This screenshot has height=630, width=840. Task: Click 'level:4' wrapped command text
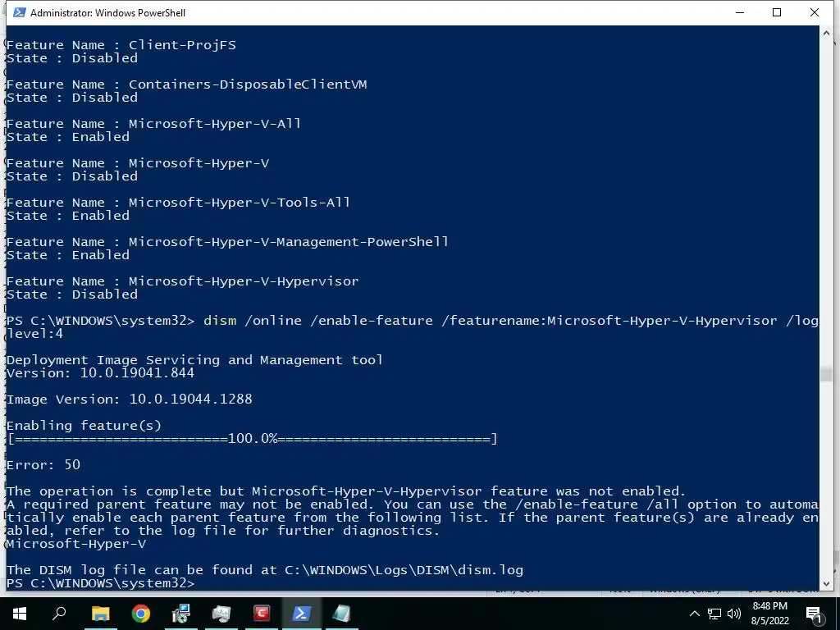(x=34, y=334)
